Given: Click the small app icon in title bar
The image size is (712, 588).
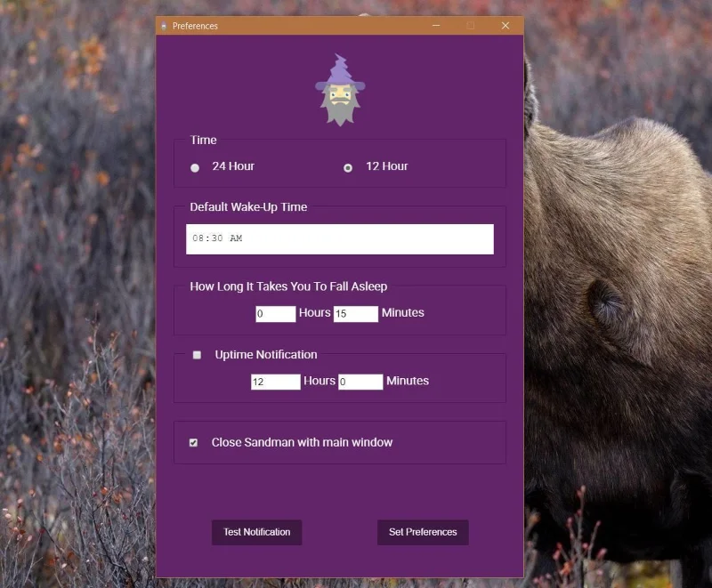Looking at the screenshot, I should click(x=164, y=27).
